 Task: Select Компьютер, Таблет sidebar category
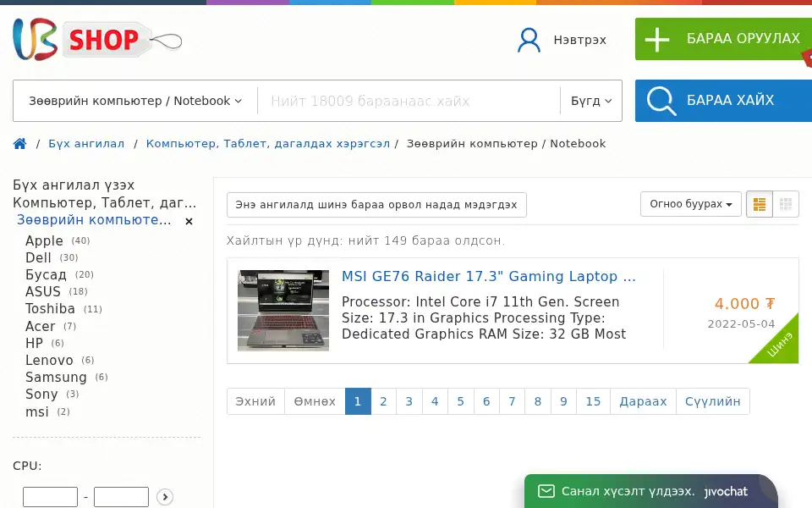105,202
